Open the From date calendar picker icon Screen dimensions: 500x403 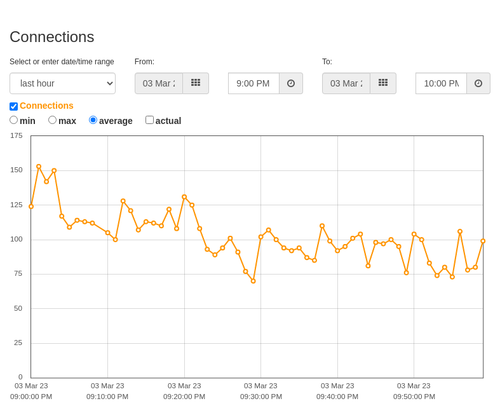[x=196, y=83]
